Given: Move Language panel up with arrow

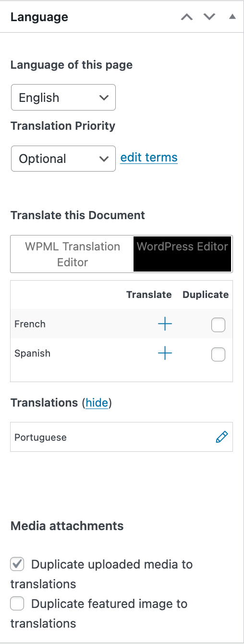Looking at the screenshot, I should (x=186, y=17).
